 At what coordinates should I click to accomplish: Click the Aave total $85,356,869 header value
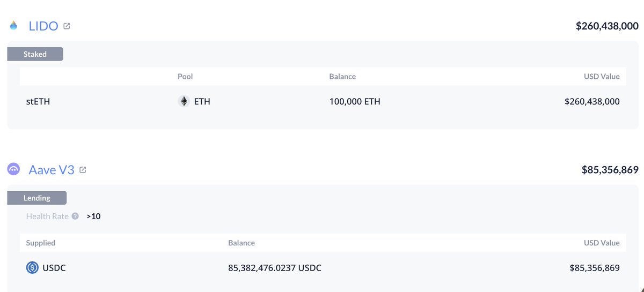(610, 170)
